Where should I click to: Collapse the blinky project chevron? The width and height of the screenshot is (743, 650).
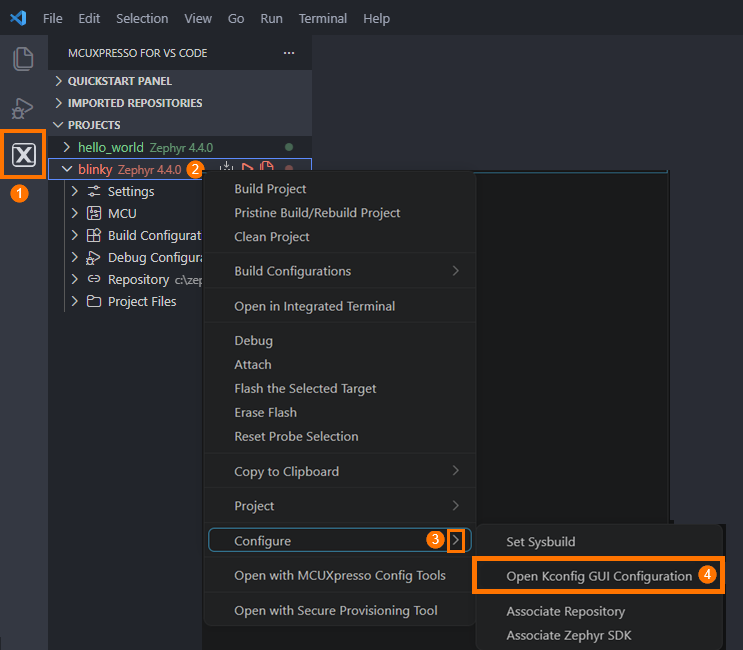[x=67, y=169]
